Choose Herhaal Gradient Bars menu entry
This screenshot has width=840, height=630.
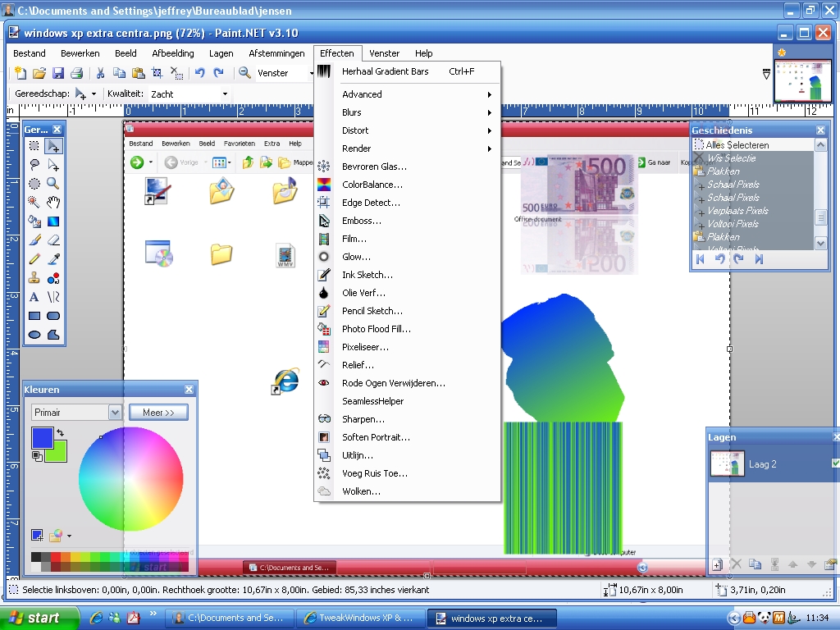point(407,71)
